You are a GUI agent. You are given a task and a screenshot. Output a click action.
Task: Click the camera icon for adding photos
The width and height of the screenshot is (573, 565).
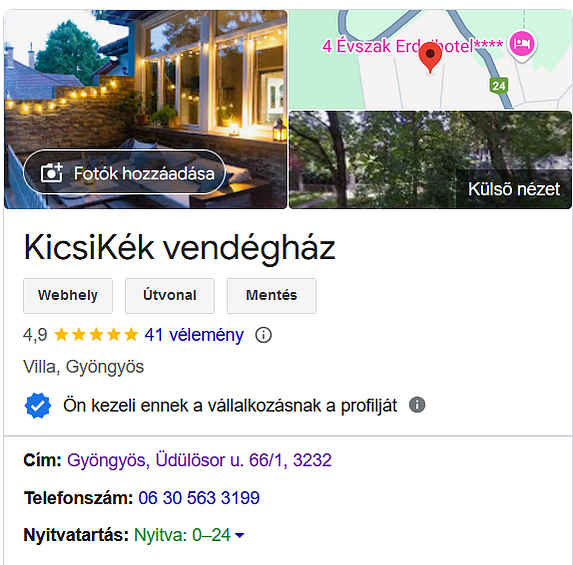tap(52, 172)
